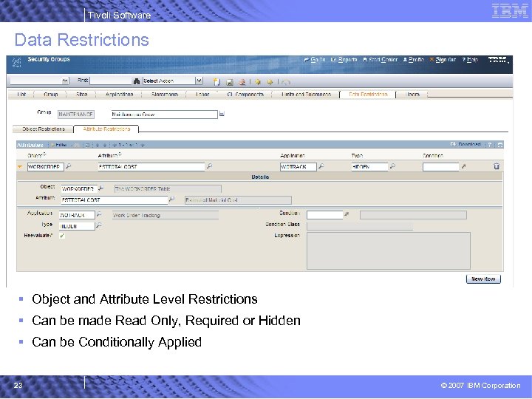Open the Storerooms tab
Viewport: 532px width, 399px height.
coord(164,95)
